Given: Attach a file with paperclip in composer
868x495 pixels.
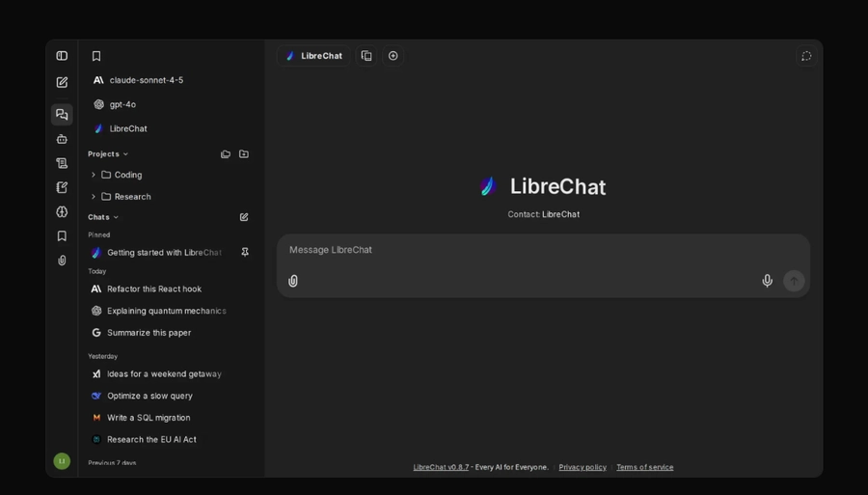Looking at the screenshot, I should coord(293,282).
